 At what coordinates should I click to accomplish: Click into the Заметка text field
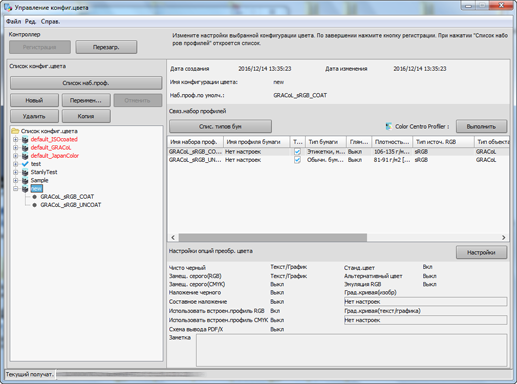[x=352, y=350]
